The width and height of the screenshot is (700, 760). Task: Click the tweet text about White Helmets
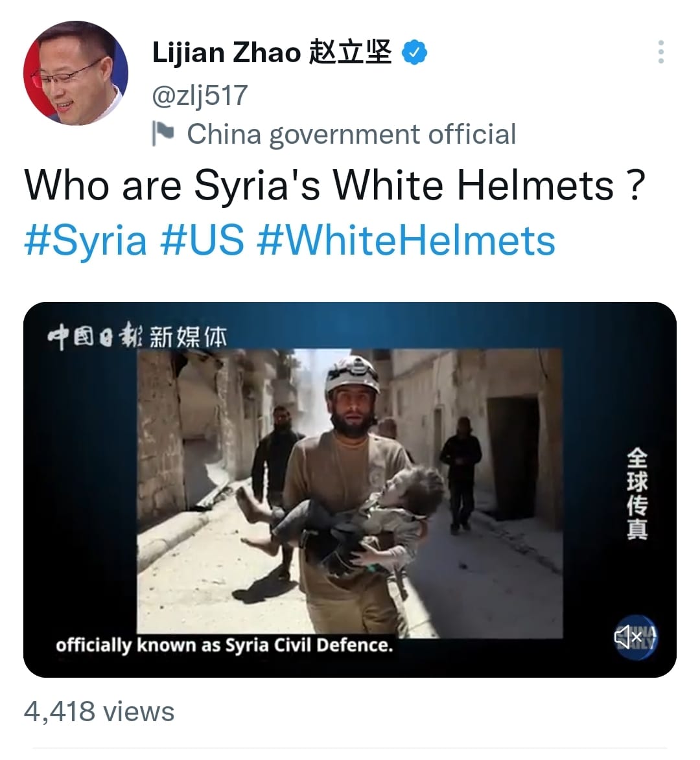334,186
